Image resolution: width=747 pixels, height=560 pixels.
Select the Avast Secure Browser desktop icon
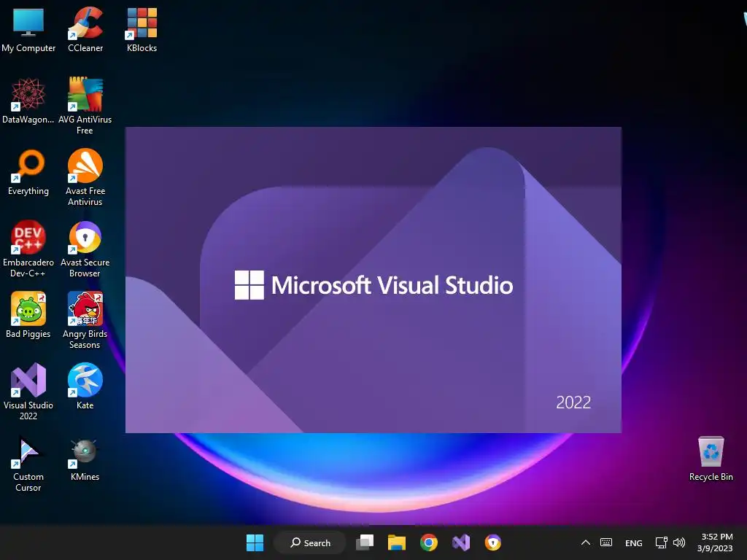click(85, 249)
